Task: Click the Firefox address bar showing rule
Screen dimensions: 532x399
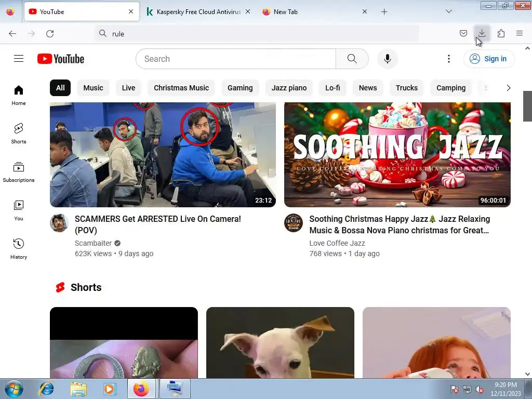Action: (257, 34)
